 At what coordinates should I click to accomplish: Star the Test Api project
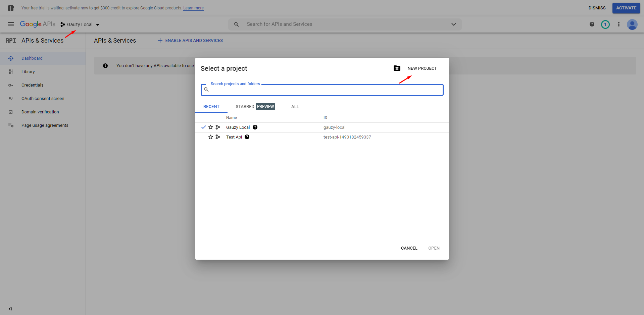click(211, 137)
